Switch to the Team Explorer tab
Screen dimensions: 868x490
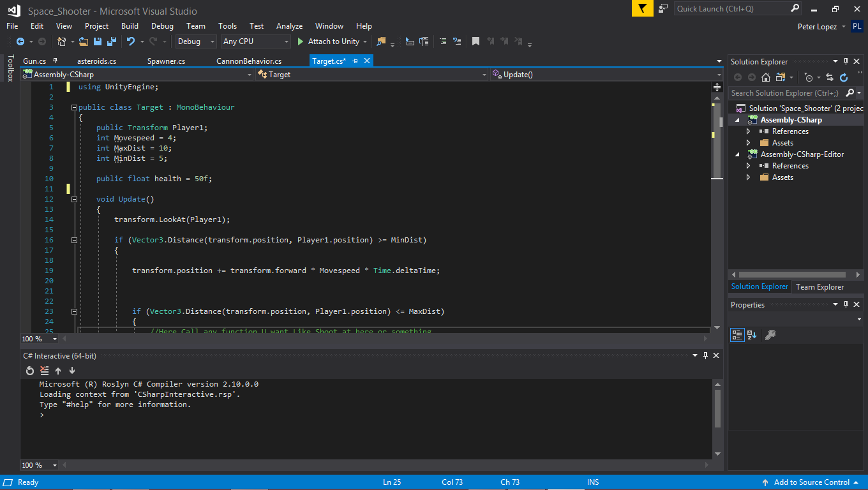(819, 287)
